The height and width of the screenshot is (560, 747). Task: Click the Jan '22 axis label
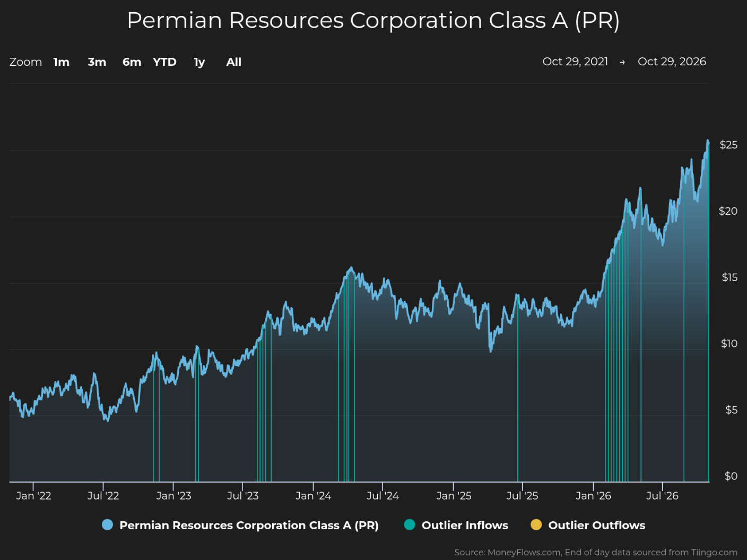(33, 496)
